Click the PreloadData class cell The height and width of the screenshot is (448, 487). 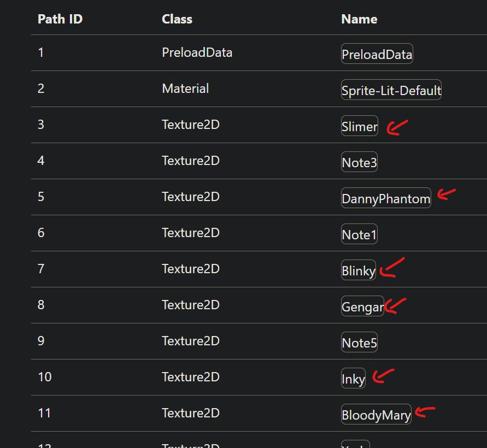click(197, 52)
